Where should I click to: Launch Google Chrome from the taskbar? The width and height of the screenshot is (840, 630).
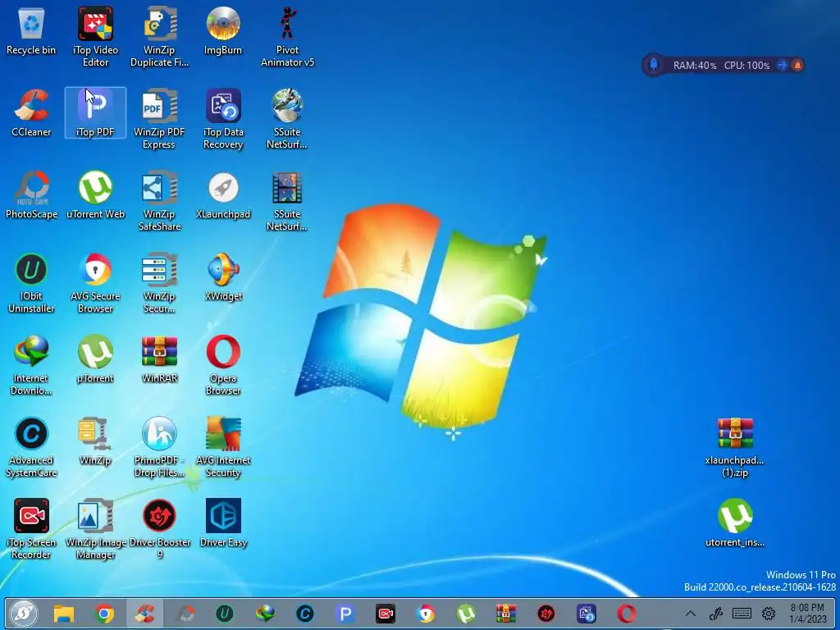[104, 614]
